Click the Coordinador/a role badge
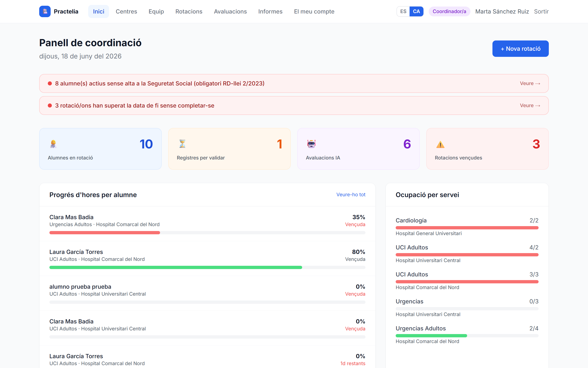This screenshot has height=368, width=588. point(449,11)
